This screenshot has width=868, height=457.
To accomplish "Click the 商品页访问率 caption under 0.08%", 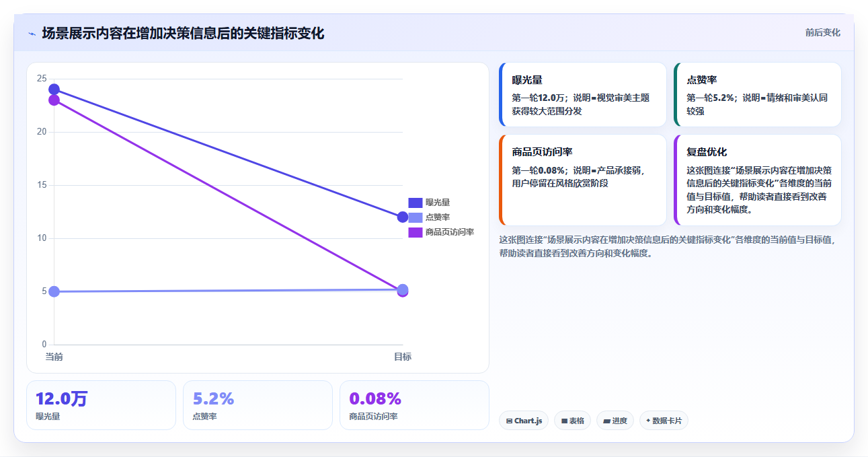I will coord(373,417).
